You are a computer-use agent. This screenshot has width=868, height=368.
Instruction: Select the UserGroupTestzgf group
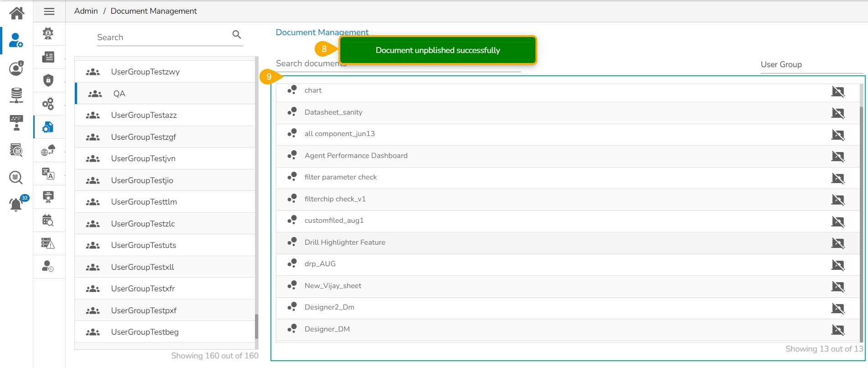[x=165, y=137]
